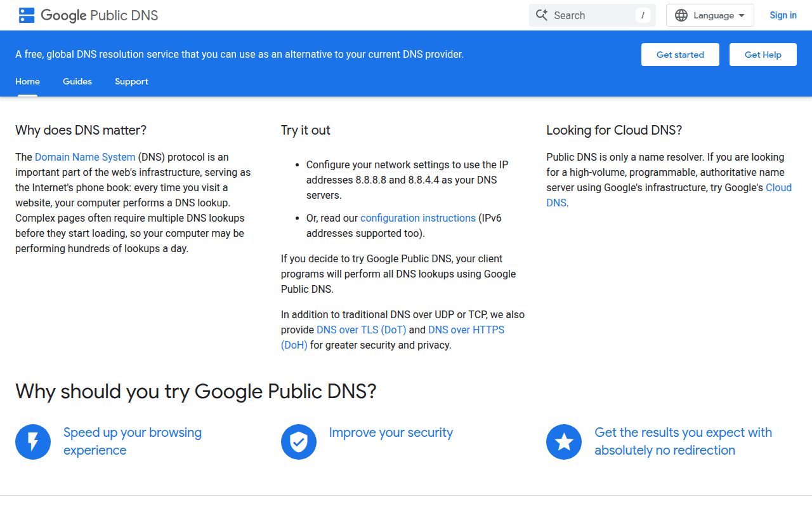Click the globe icon in Language selector
The width and height of the screenshot is (812, 508).
[681, 15]
